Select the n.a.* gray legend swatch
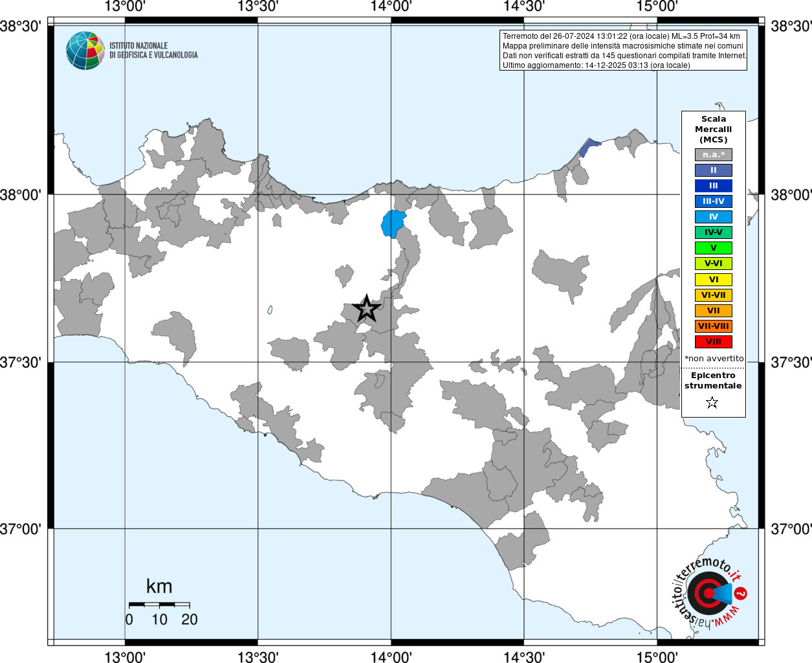This screenshot has height=663, width=812. pos(713,155)
